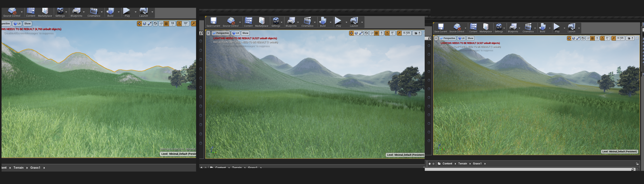Toggle rotation snapping in left viewport

coord(179,24)
